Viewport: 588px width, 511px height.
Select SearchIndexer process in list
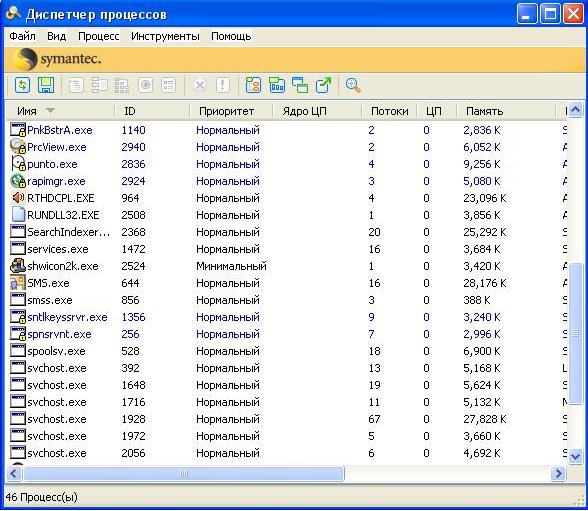tap(287, 232)
